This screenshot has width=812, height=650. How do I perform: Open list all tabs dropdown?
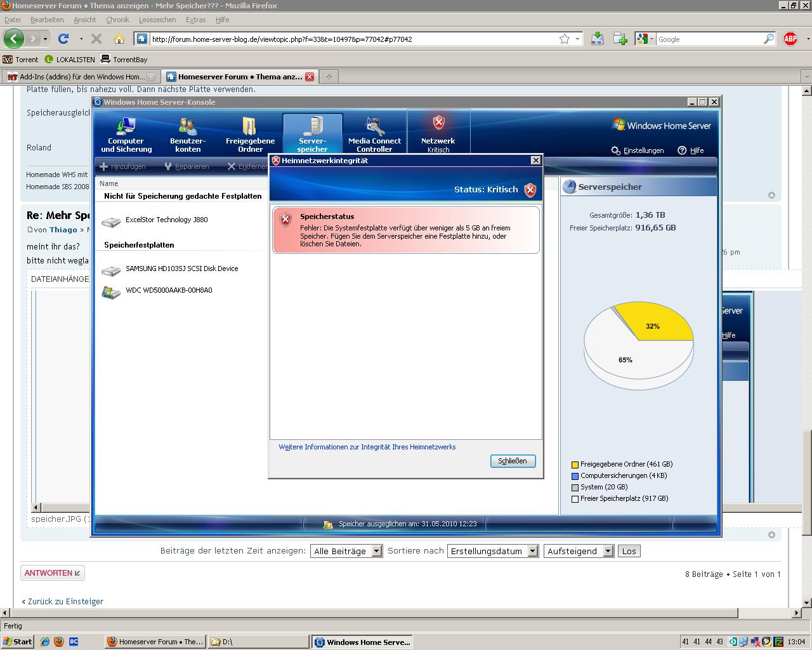(x=807, y=76)
